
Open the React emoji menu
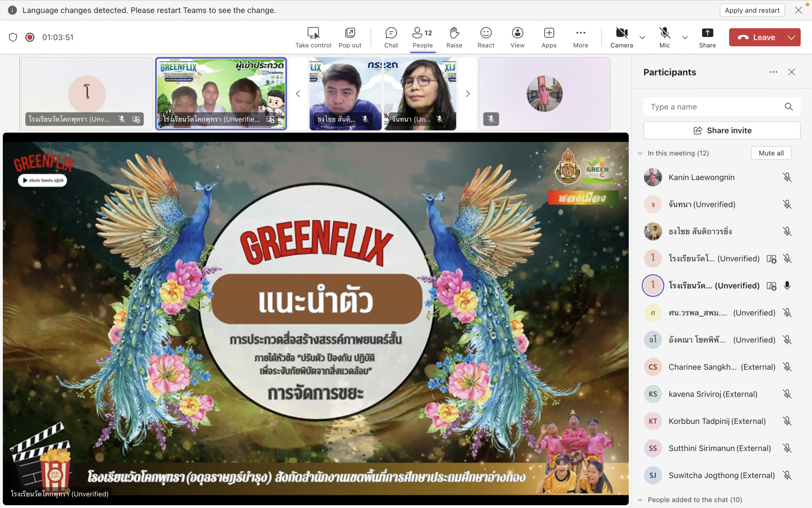(x=486, y=37)
